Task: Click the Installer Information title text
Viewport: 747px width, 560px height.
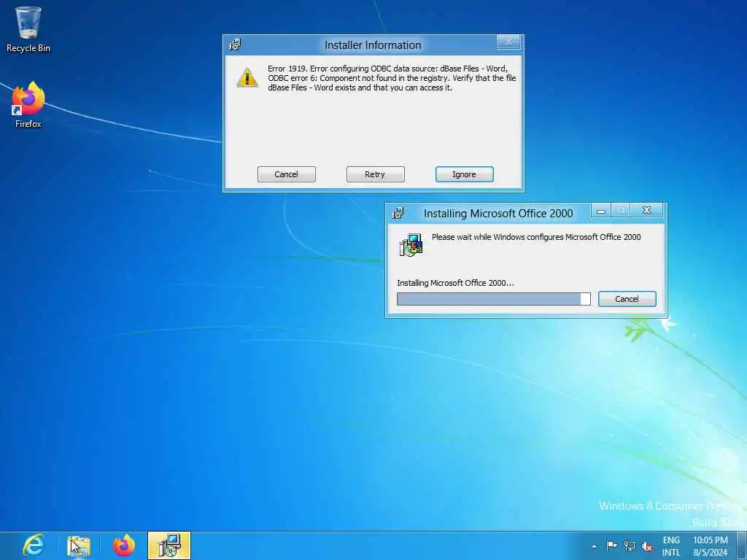Action: (373, 45)
